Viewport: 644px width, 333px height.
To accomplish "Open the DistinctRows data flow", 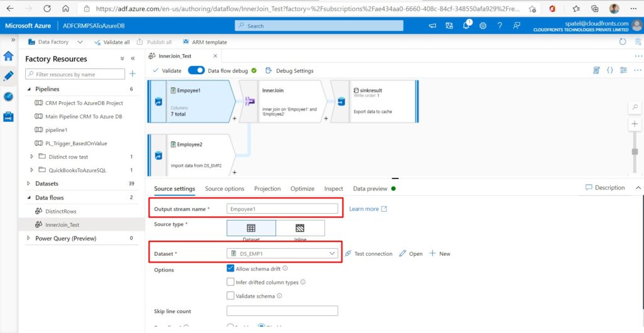I will tap(61, 211).
